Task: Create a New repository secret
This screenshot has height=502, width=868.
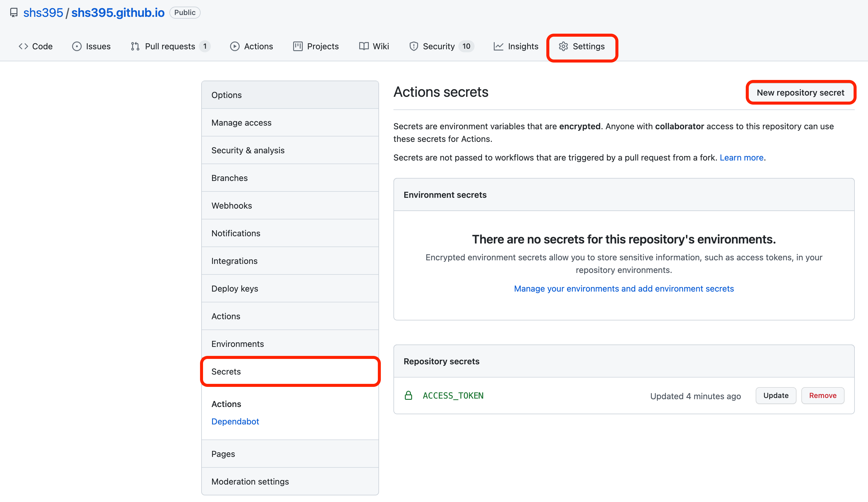Action: 800,92
